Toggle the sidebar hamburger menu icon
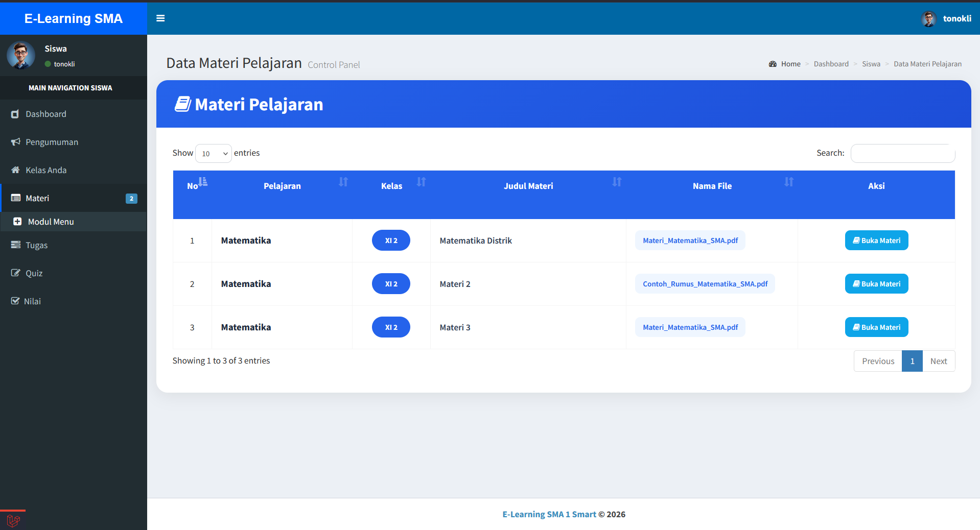Image resolution: width=980 pixels, height=530 pixels. (x=160, y=18)
